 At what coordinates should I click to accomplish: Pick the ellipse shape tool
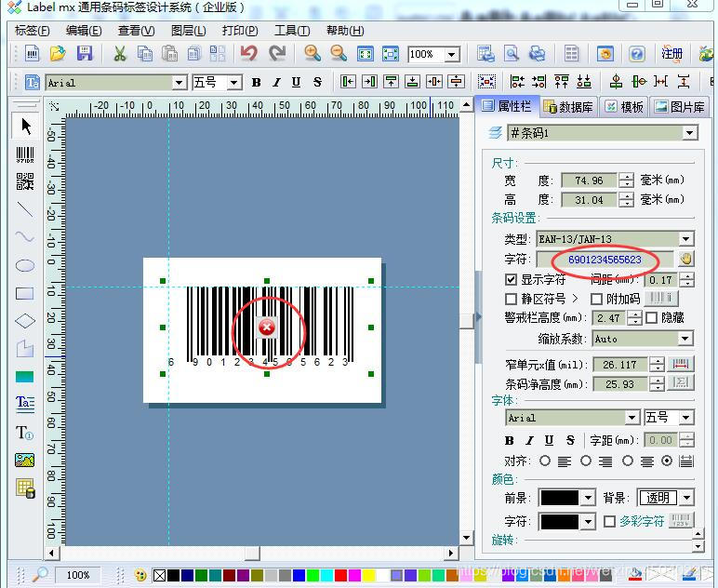25,265
